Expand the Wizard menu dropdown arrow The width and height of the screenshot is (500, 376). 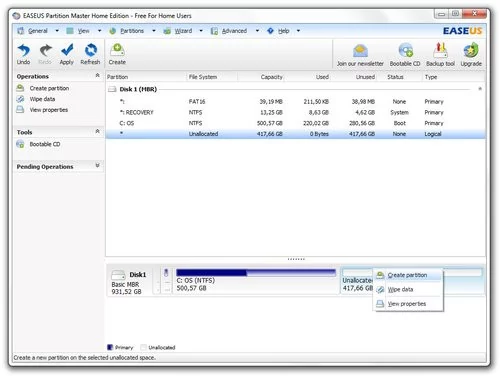[x=201, y=31]
